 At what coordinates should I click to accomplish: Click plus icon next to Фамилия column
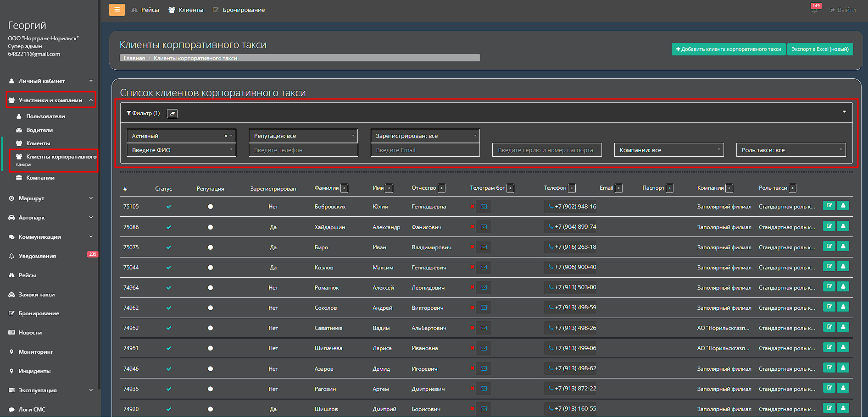345,188
